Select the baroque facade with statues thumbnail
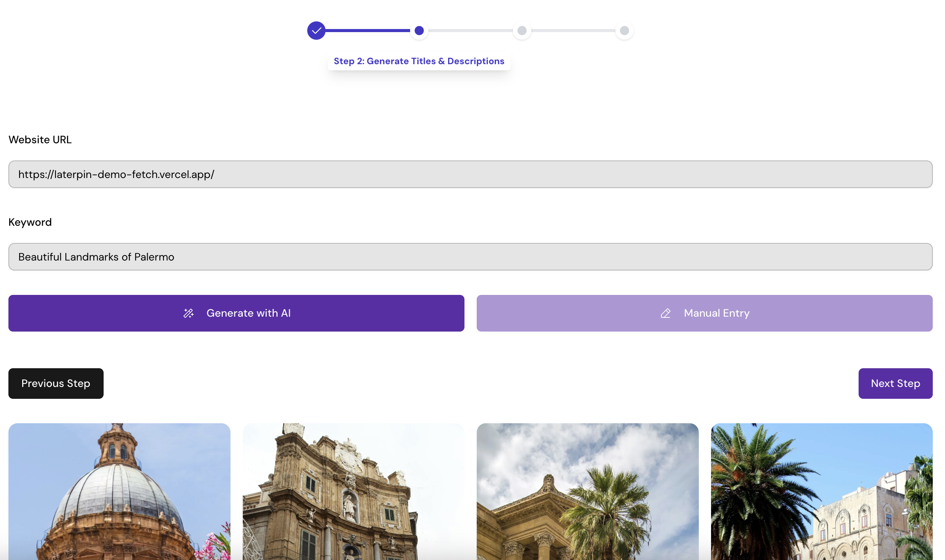945x560 pixels. 354,492
